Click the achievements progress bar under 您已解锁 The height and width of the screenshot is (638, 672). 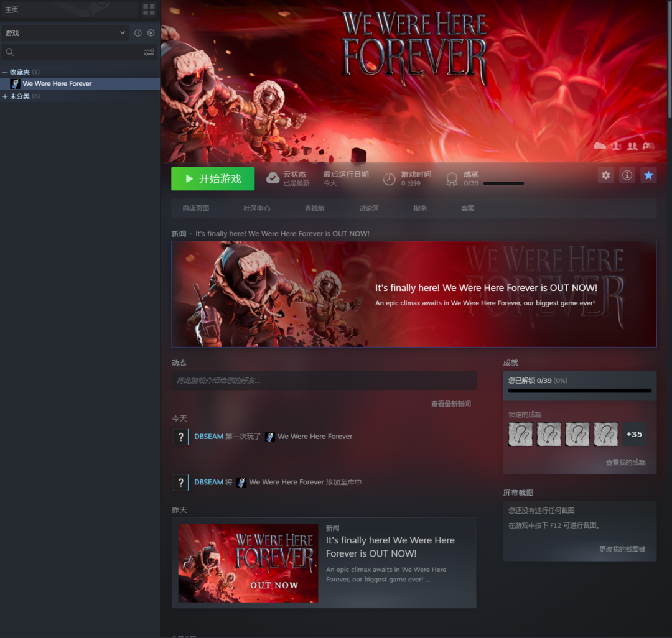click(579, 391)
